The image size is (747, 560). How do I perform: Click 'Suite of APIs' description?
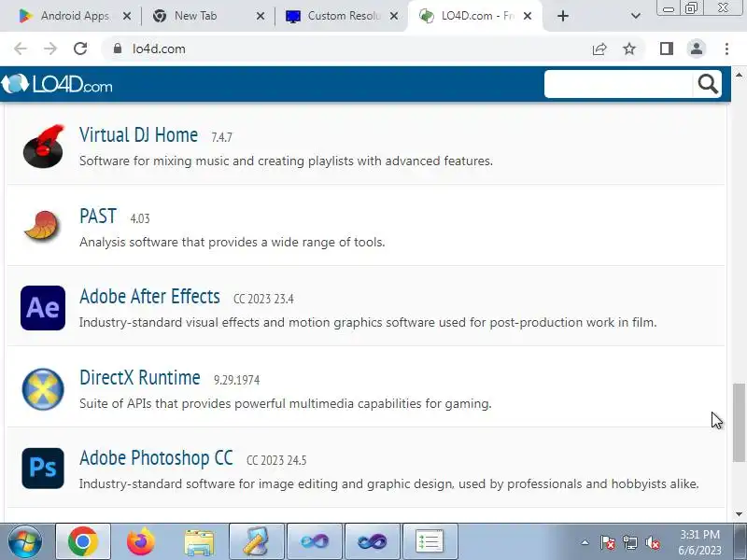286,404
